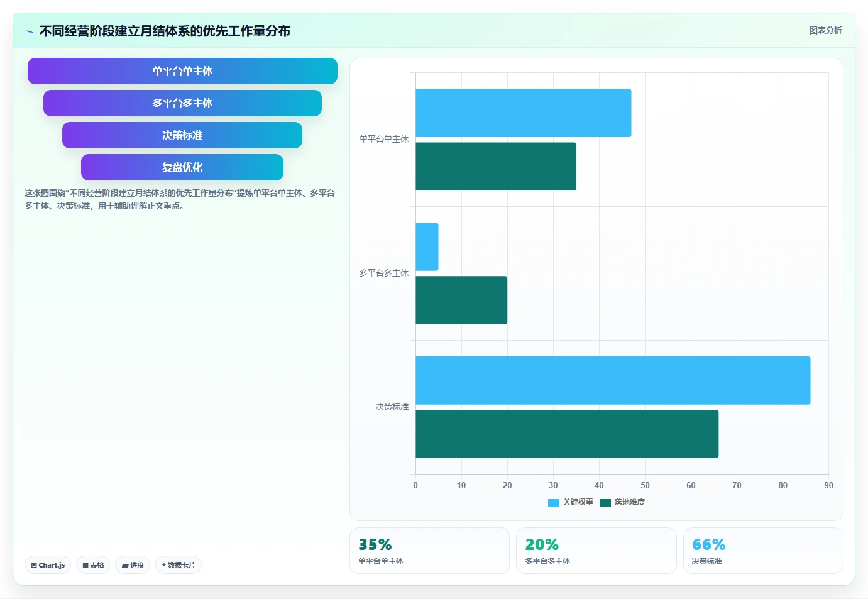This screenshot has height=599, width=868.
Task: Click the green 落地难度 bar for 单平台单主体
Action: (x=496, y=167)
